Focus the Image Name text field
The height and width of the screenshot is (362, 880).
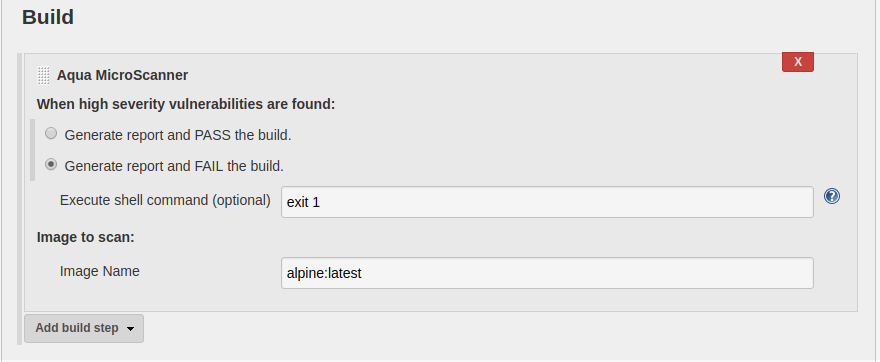point(547,273)
